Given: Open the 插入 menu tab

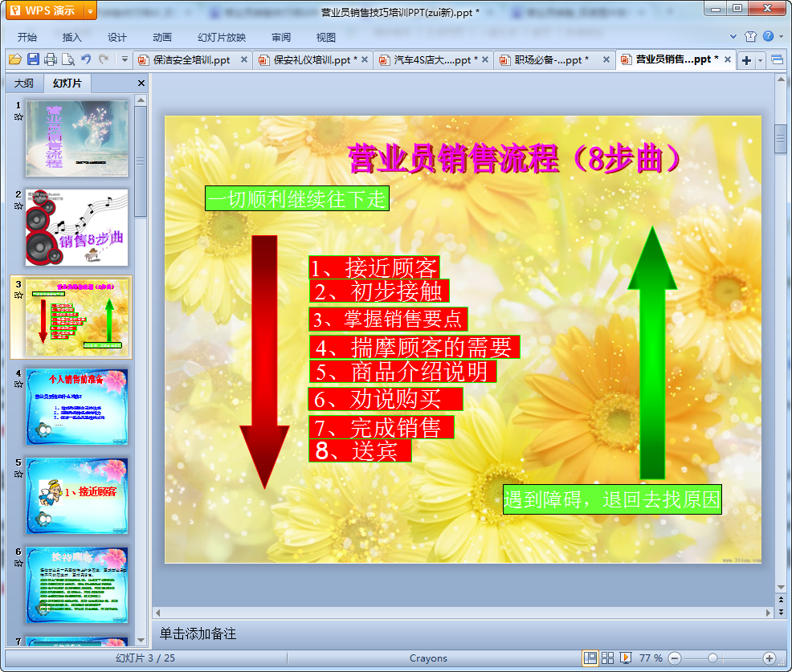Looking at the screenshot, I should coord(71,38).
